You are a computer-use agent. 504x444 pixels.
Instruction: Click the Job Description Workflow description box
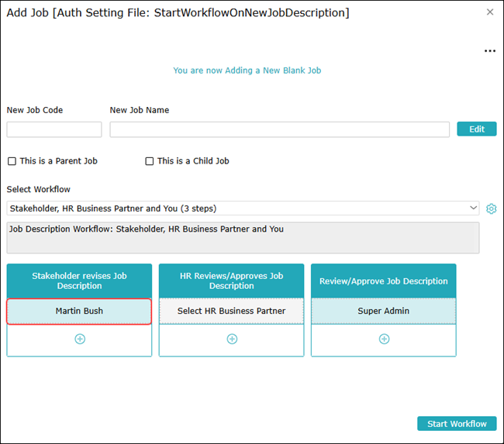pos(243,238)
